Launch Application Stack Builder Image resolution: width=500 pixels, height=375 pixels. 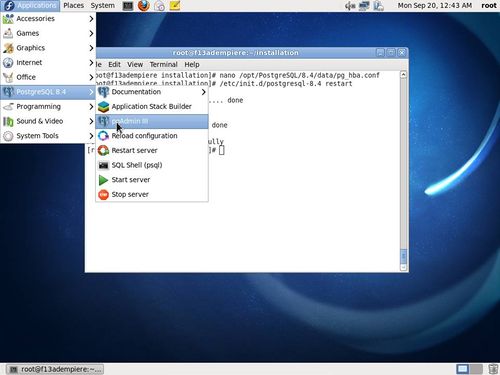click(152, 107)
